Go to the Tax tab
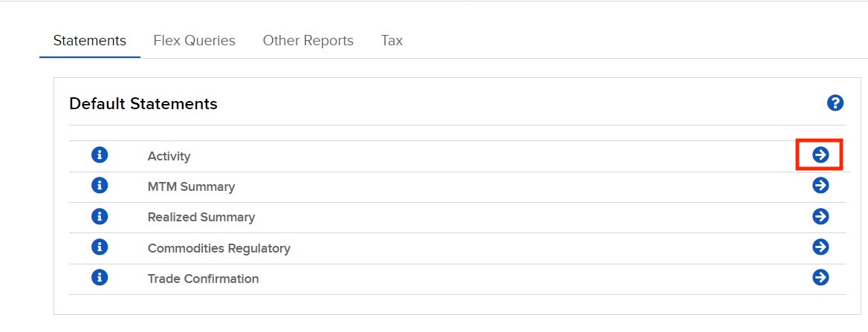 click(392, 40)
